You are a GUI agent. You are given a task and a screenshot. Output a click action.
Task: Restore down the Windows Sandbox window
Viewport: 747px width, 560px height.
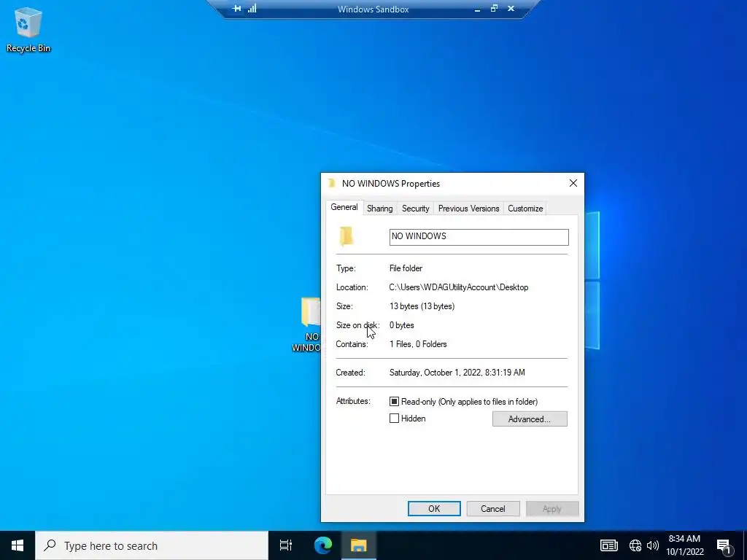tap(494, 9)
